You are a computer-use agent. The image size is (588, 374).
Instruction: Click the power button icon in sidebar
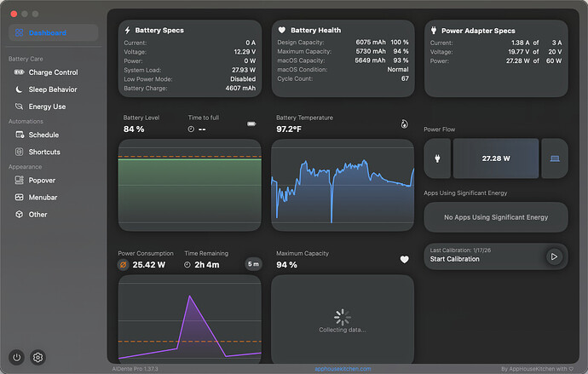[16, 357]
